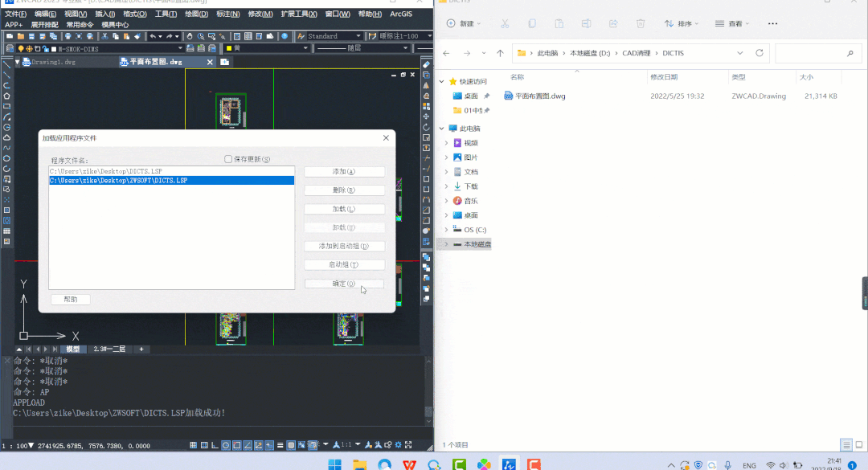
Task: Click the Undo arrow icon in ZWCAD
Action: (153, 36)
